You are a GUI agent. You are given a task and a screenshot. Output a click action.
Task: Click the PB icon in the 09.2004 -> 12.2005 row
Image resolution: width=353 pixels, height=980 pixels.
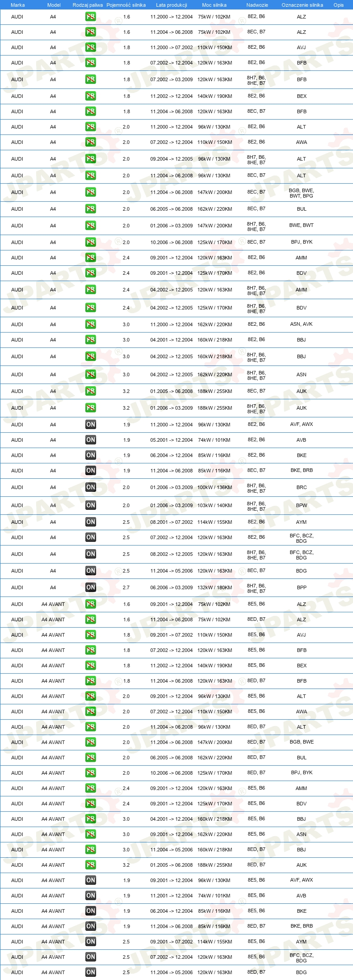91,159
